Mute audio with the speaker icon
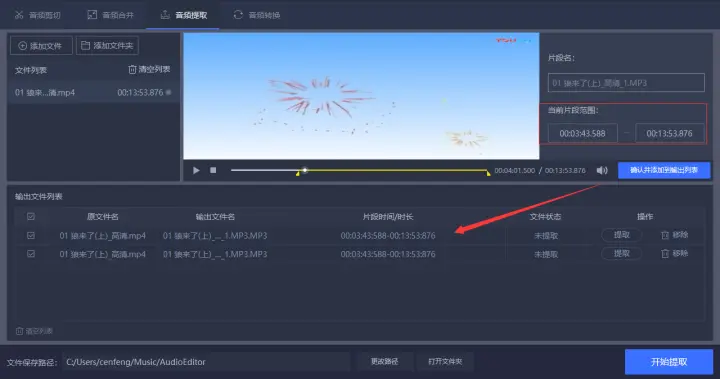This screenshot has height=379, width=720. 602,170
